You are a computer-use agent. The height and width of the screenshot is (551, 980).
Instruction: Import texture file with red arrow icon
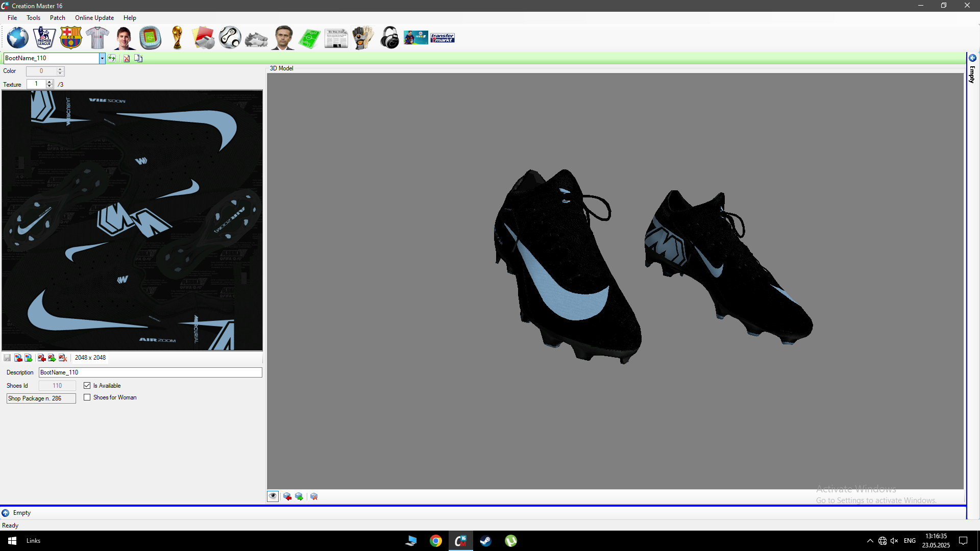tap(42, 358)
